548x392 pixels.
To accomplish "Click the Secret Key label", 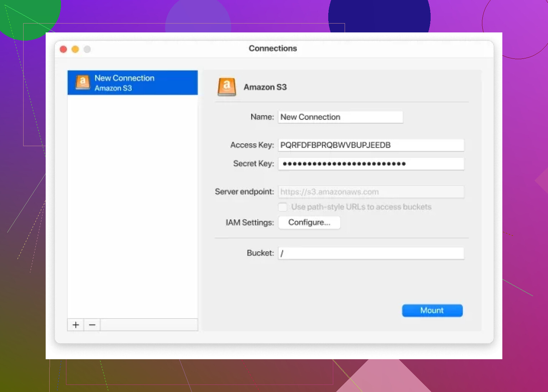I will [254, 164].
